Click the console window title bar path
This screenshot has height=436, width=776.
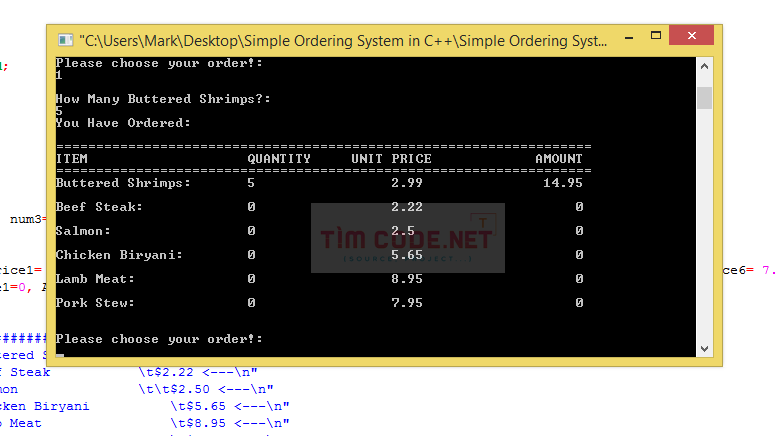click(343, 41)
